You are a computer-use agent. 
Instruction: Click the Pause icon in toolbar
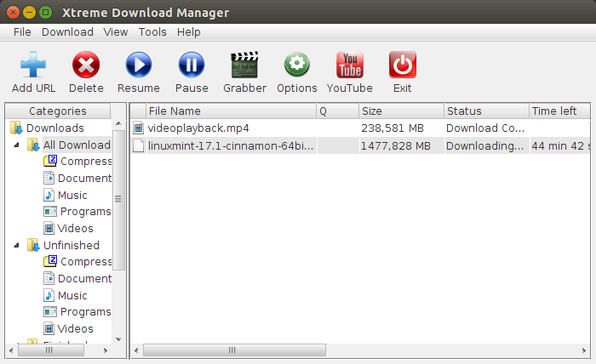tap(192, 65)
